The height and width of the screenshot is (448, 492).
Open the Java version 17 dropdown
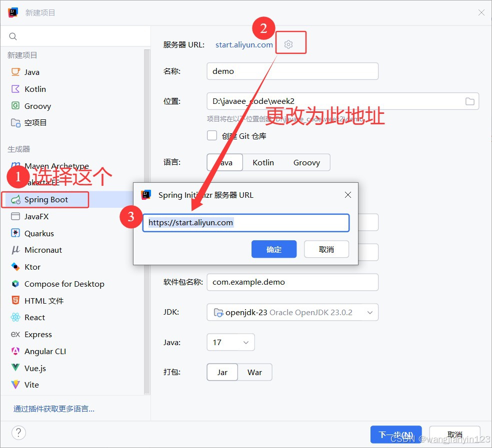coord(230,342)
